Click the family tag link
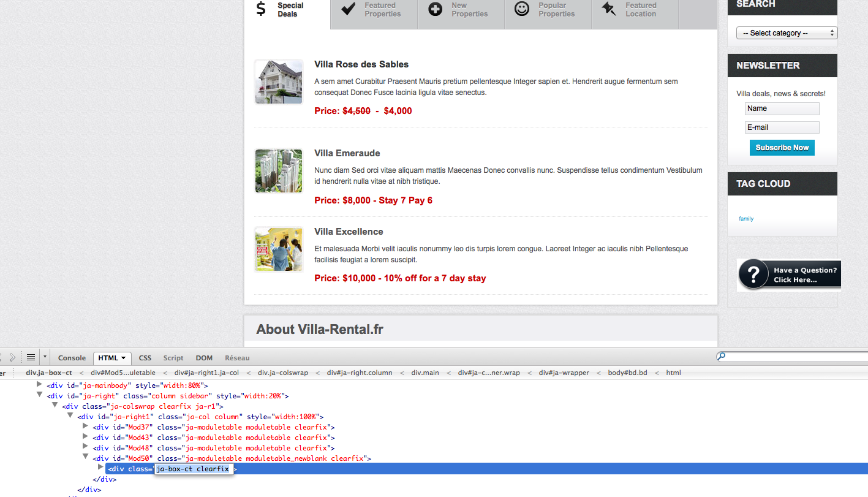The height and width of the screenshot is (497, 868). [x=745, y=219]
